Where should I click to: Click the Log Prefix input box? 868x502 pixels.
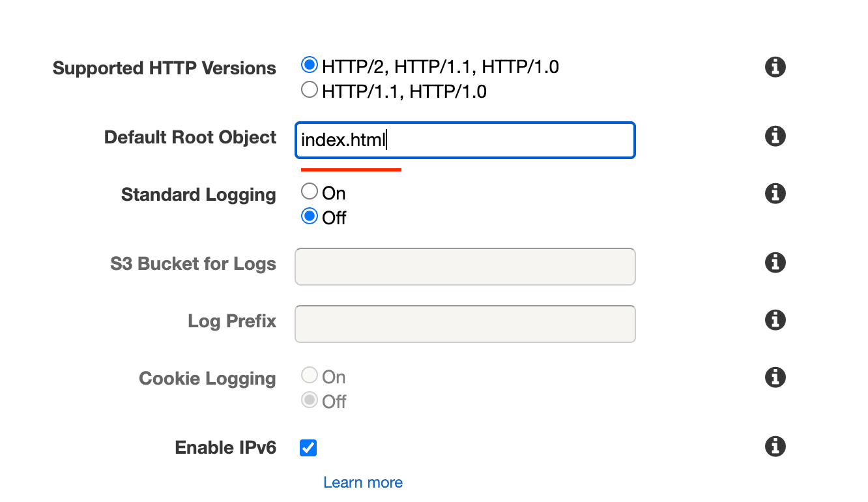(x=464, y=323)
